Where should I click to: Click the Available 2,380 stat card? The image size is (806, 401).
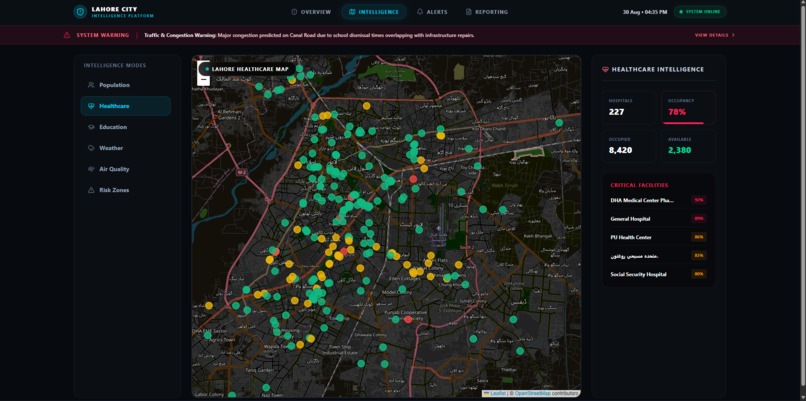coord(688,146)
